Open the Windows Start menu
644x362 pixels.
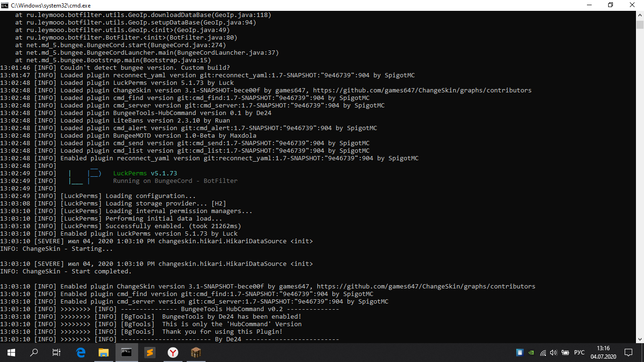(x=11, y=352)
